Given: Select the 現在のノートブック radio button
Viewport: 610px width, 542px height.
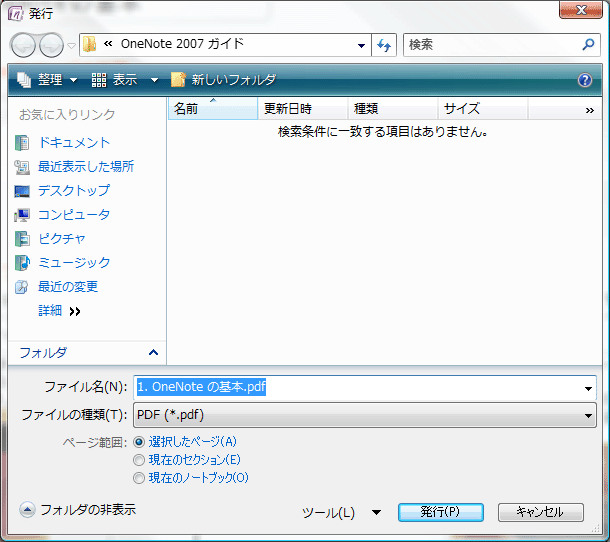Looking at the screenshot, I should pyautogui.click(x=139, y=478).
